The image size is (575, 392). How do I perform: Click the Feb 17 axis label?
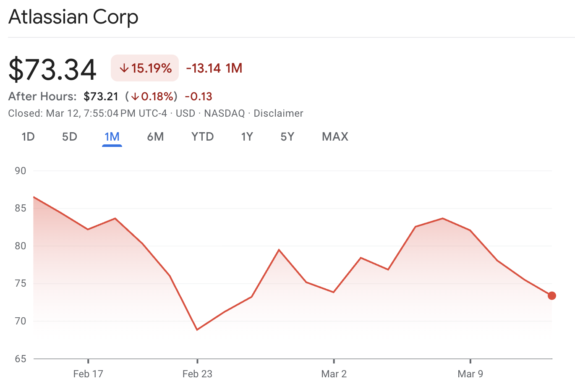pos(88,374)
